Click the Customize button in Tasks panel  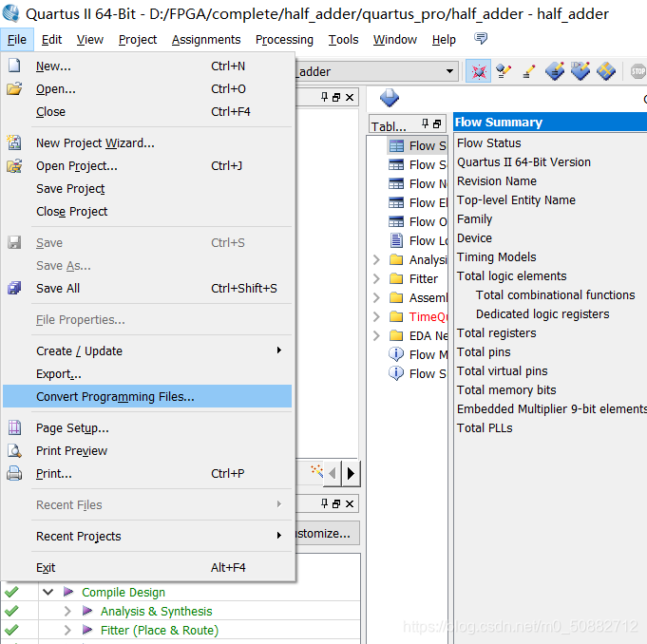[x=328, y=533]
